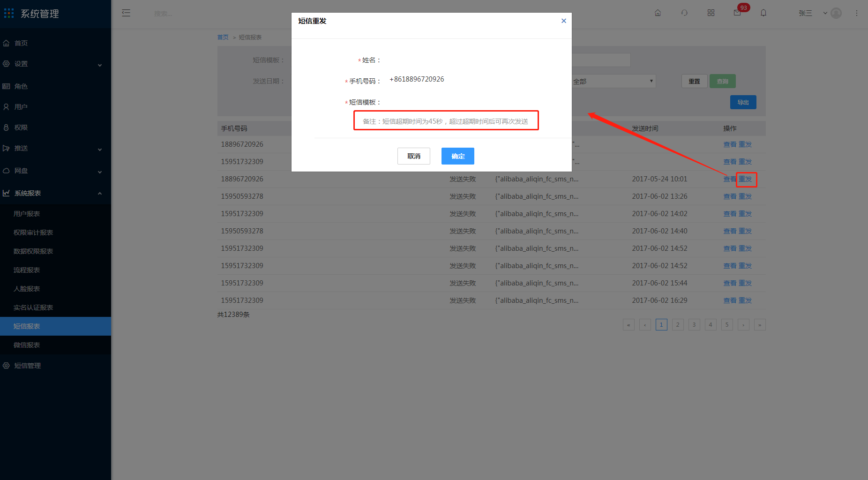Image resolution: width=868 pixels, height=480 pixels.
Task: Open 角色 in the sidebar
Action: pyautogui.click(x=55, y=86)
